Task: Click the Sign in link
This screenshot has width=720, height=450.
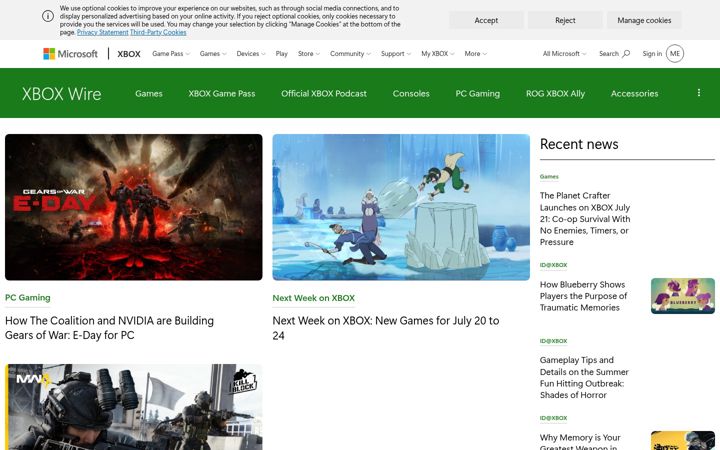Action: (x=652, y=54)
